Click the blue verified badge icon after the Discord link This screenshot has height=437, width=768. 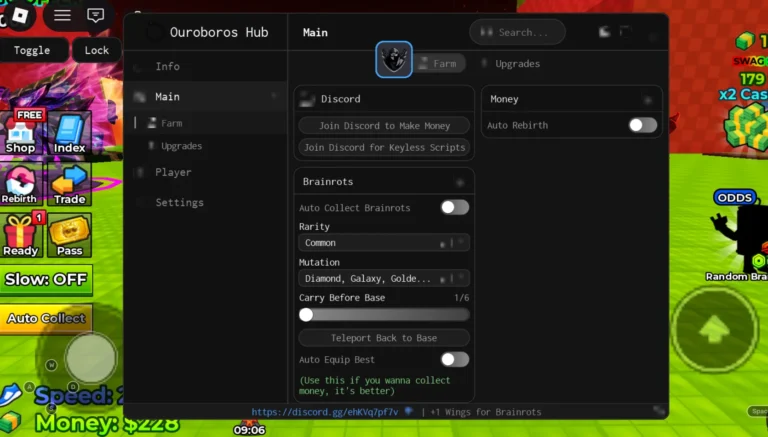tap(408, 411)
